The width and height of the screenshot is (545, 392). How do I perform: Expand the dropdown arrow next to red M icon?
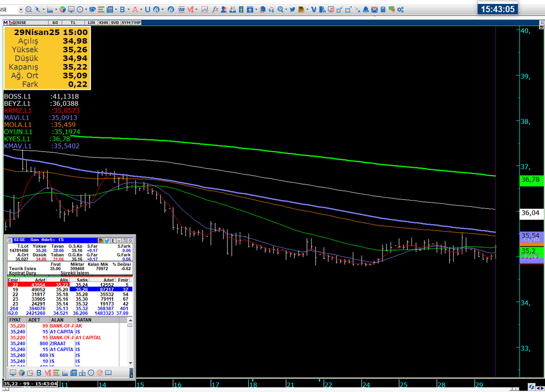(196, 9)
